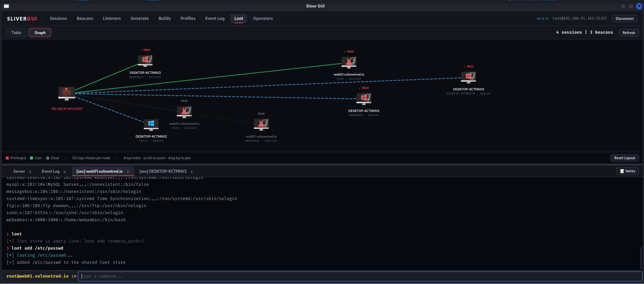
Task: Click the messagebus:x:104:106 passwd line
Action: 74,192
